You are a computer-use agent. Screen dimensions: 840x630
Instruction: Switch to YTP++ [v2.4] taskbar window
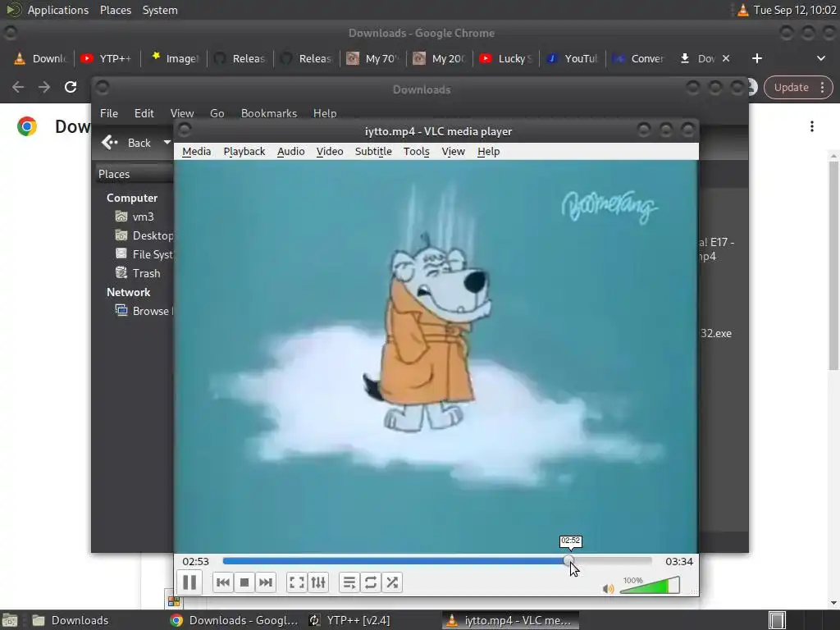coord(351,620)
